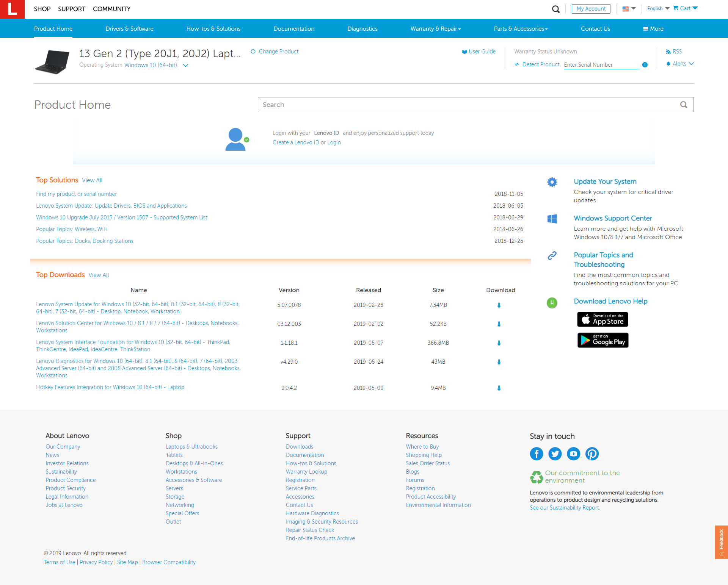Image resolution: width=728 pixels, height=585 pixels.
Task: Click the green recycling environment icon
Action: (x=537, y=477)
